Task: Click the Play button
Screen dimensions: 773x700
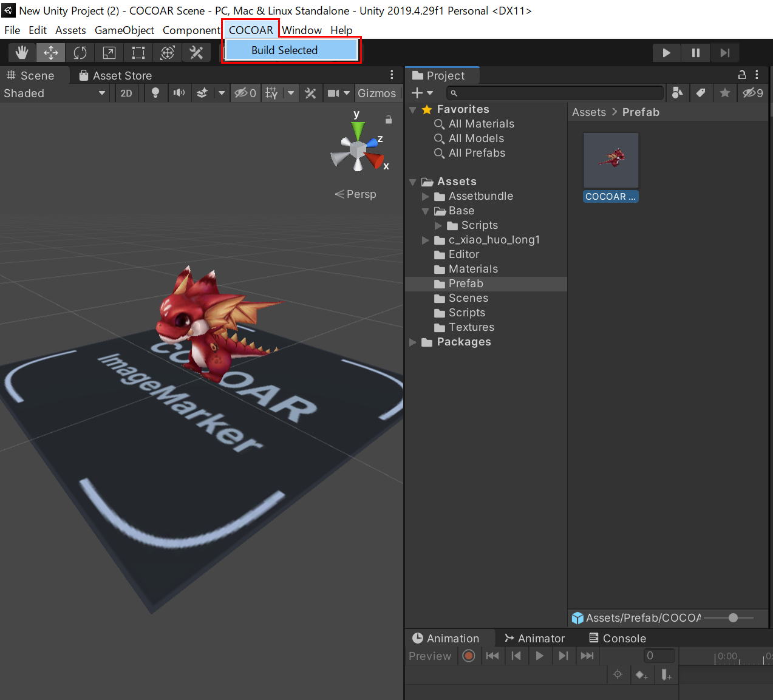Action: point(667,53)
